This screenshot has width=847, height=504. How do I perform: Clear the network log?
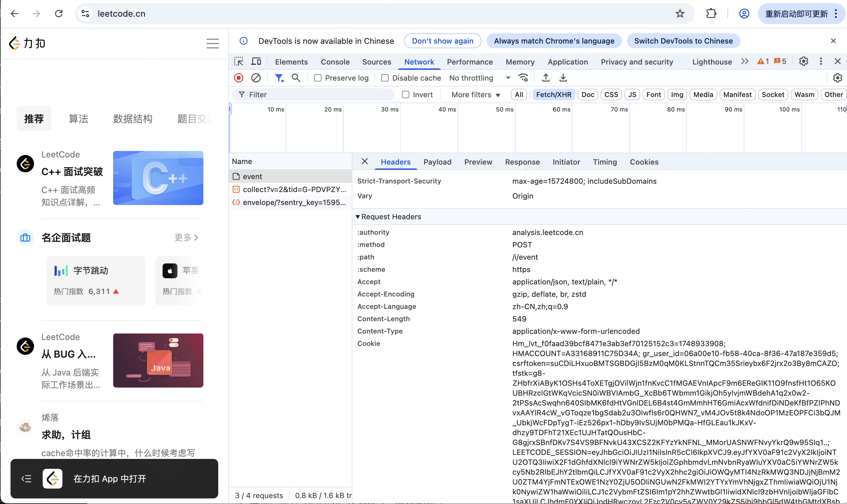[256, 78]
